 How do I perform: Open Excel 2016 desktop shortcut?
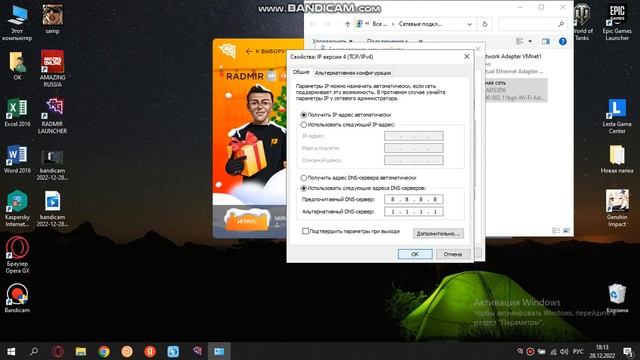coord(17,112)
